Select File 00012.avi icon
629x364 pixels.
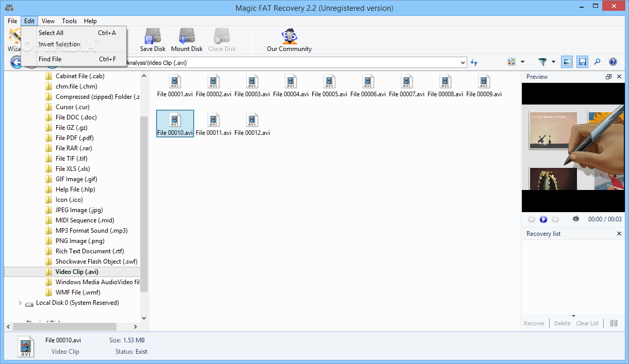[252, 120]
